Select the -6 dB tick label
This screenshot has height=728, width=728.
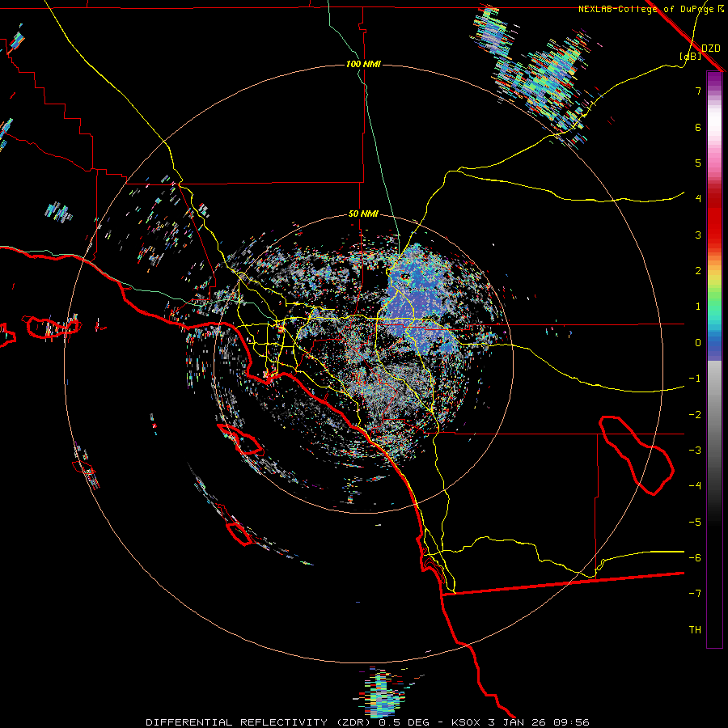coord(695,558)
